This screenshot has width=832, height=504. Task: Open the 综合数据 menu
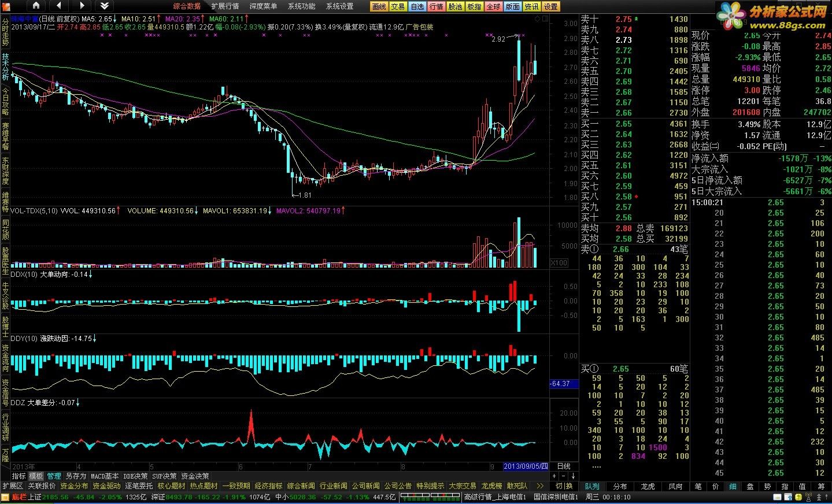coord(187,6)
